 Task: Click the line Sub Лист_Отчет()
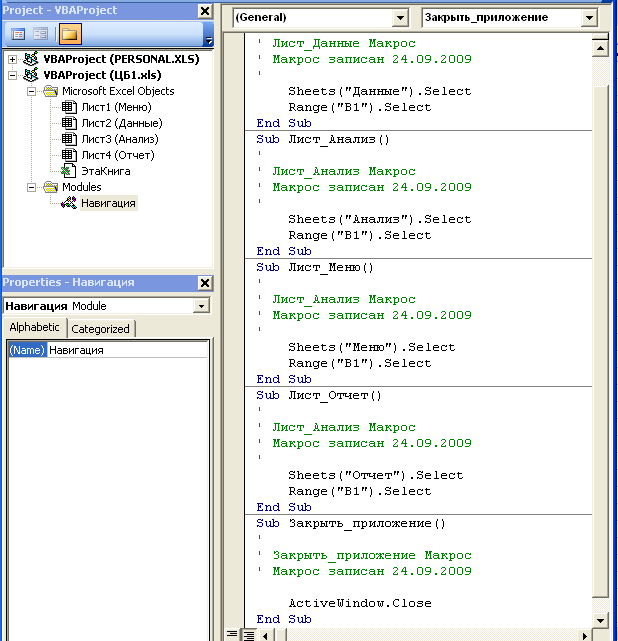pos(319,395)
